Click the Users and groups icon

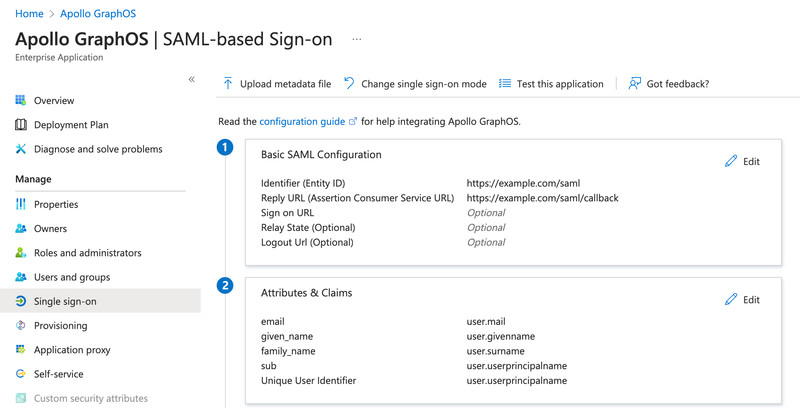(20, 277)
